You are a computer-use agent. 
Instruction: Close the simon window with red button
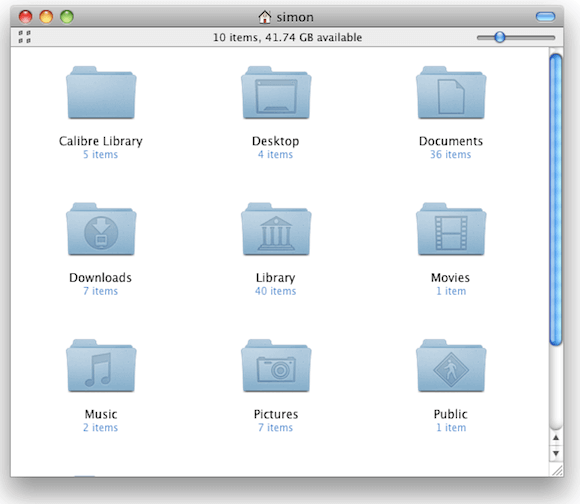coord(26,17)
